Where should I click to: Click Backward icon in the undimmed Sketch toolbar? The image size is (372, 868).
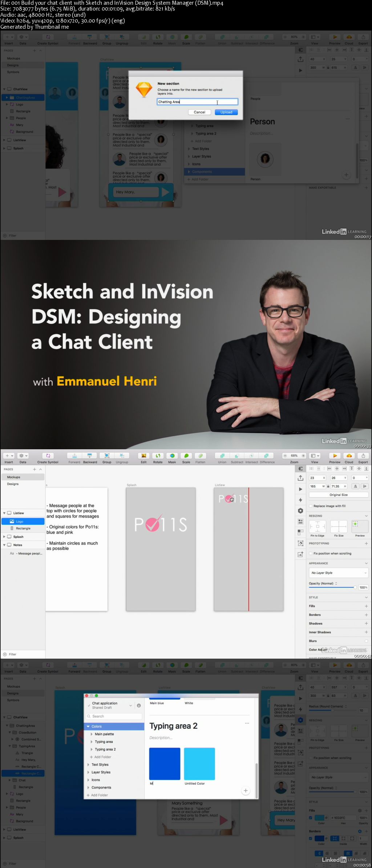[x=89, y=455]
